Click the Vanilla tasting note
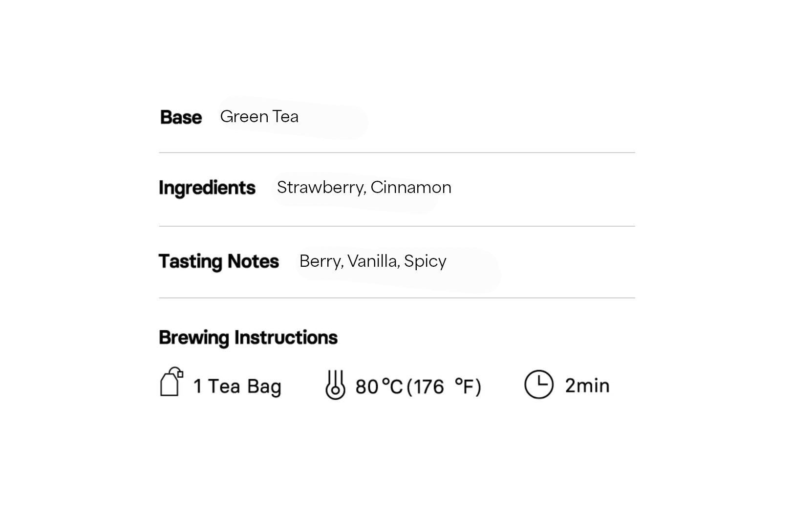The height and width of the screenshot is (514, 812). click(373, 261)
